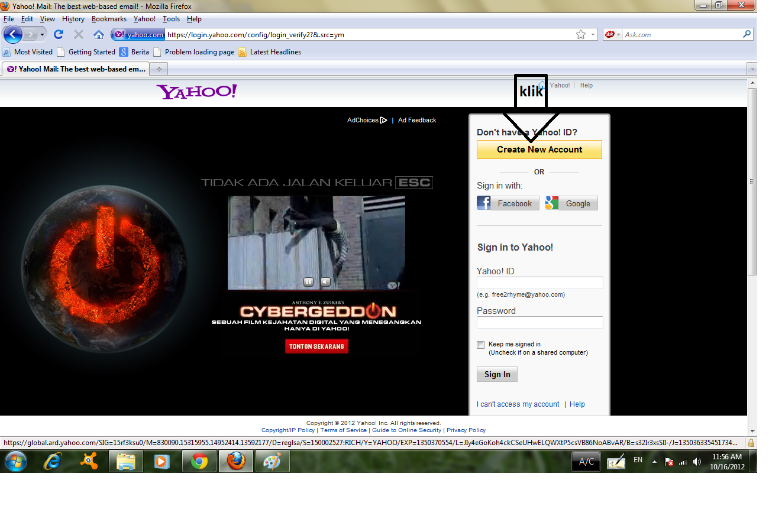This screenshot has width=769, height=532.
Task: Launch Internet Explorer from the taskbar
Action: 53,461
